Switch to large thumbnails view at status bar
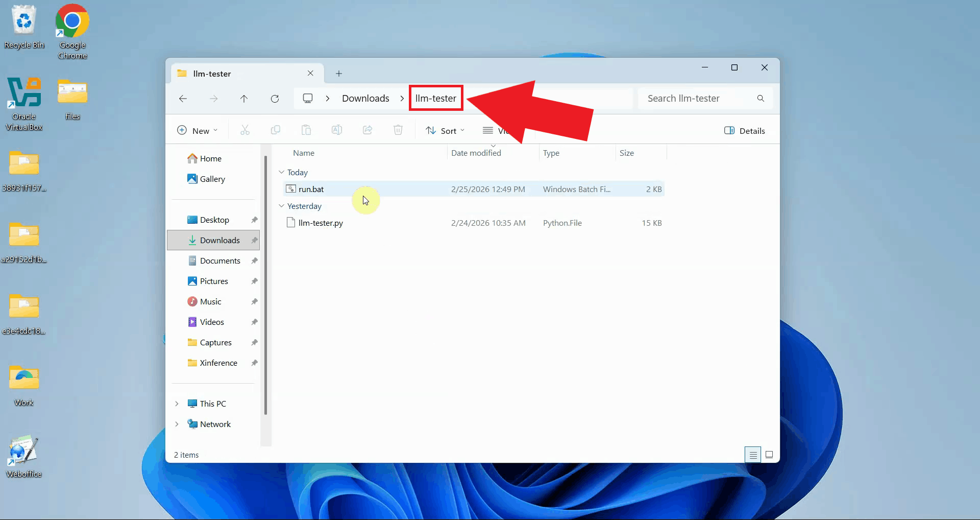 (x=770, y=455)
